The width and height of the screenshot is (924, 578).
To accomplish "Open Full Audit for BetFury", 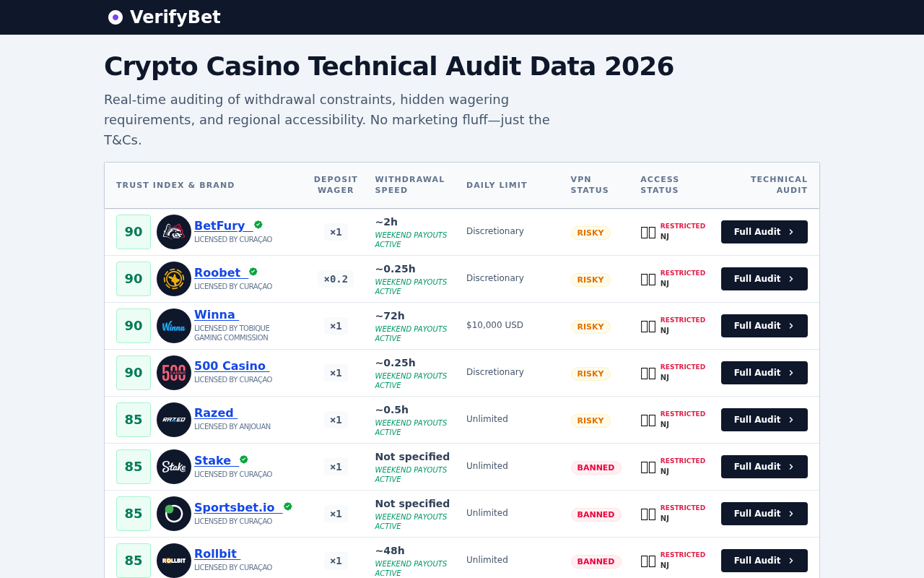I will click(x=764, y=232).
